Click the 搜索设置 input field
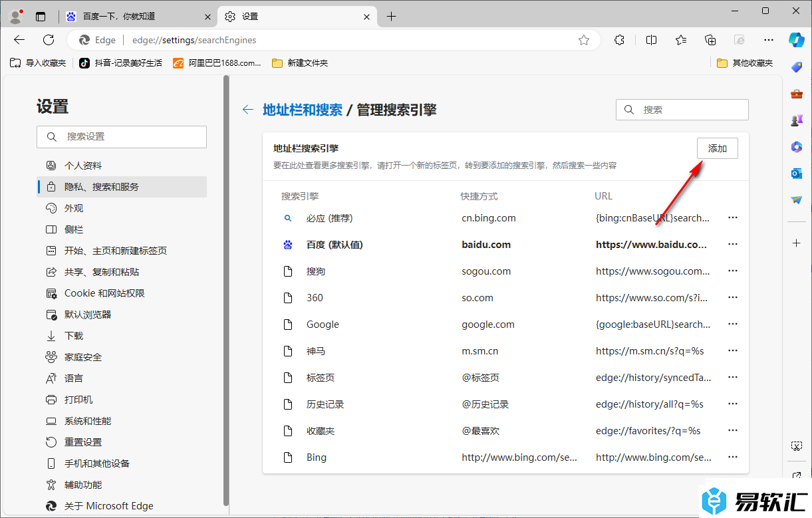This screenshot has width=812, height=518. 122,136
